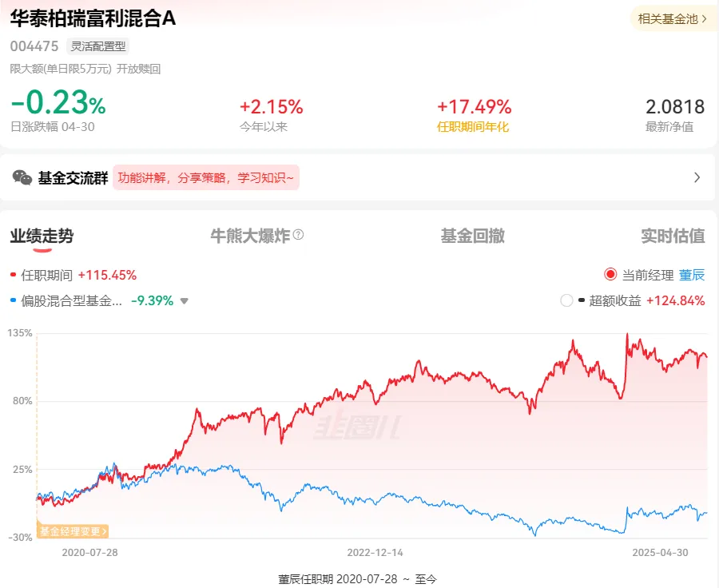Click the question mark help icon beside 牛熊大爆炸

[x=299, y=235]
